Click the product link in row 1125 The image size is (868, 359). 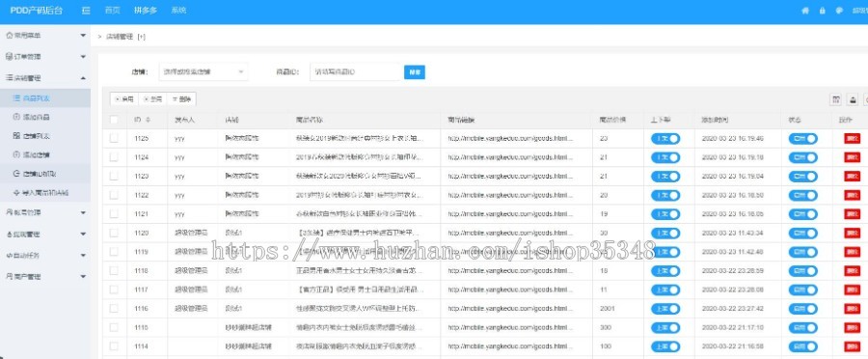point(510,139)
